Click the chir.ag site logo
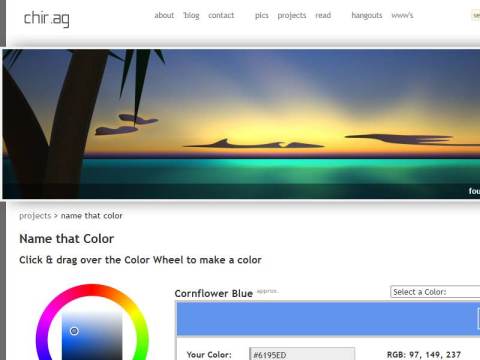The width and height of the screenshot is (480, 360). (47, 19)
